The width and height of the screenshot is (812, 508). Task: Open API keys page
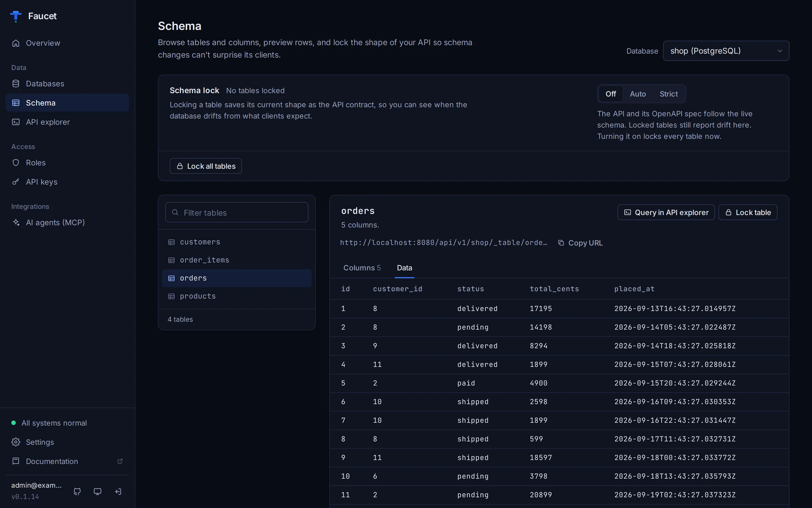(67, 182)
